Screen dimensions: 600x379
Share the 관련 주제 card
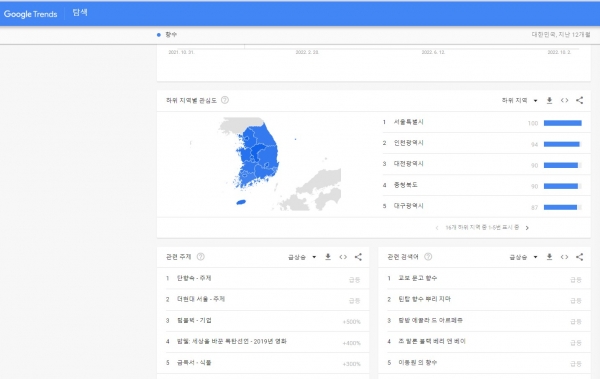358,257
